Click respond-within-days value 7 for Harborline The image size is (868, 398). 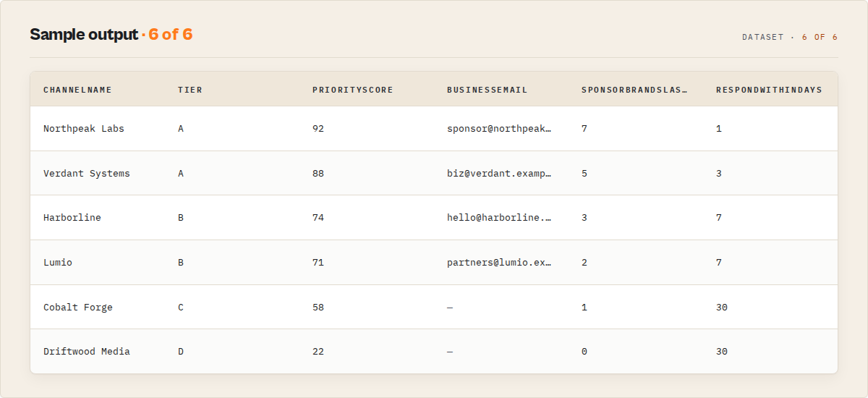point(719,218)
